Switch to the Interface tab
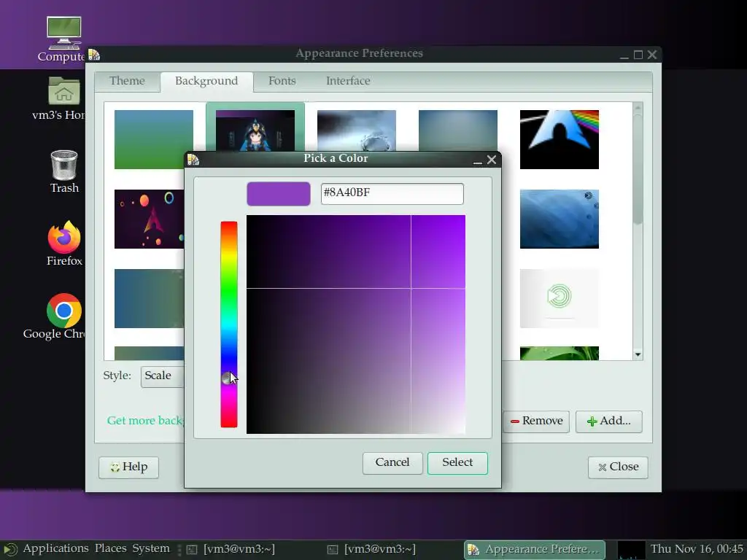This screenshot has height=560, width=747. click(348, 81)
